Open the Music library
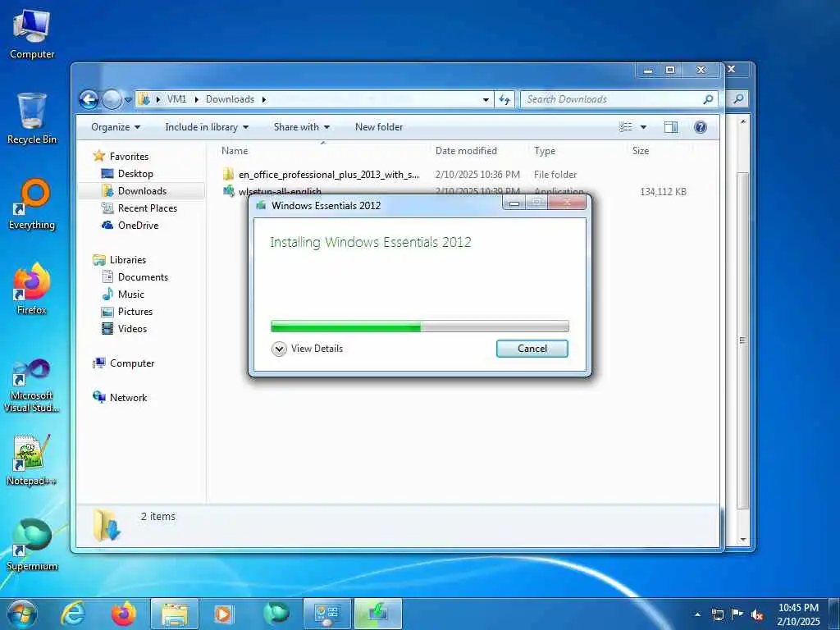The width and height of the screenshot is (840, 630). (x=130, y=294)
